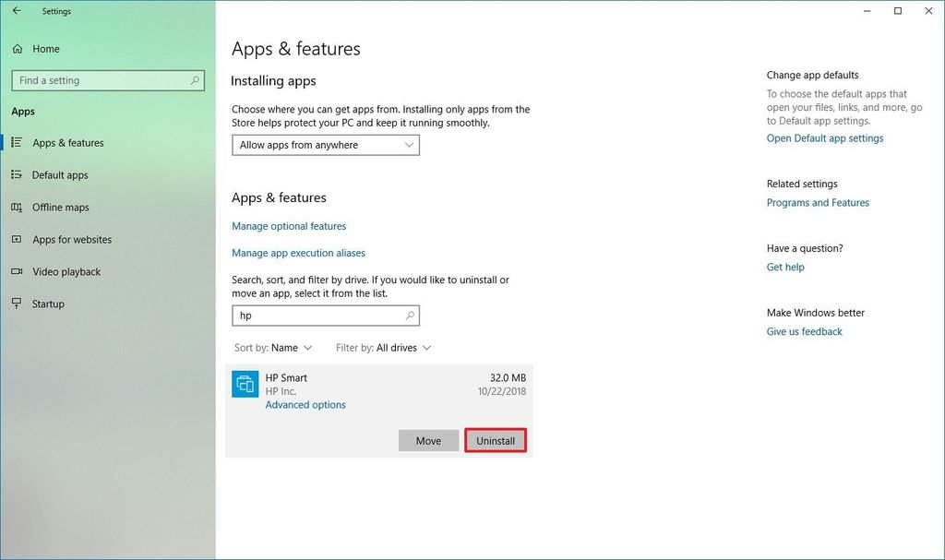Screen dimensions: 945x560
Task: Expand the Sort by: Name dropdown
Action: coord(273,348)
